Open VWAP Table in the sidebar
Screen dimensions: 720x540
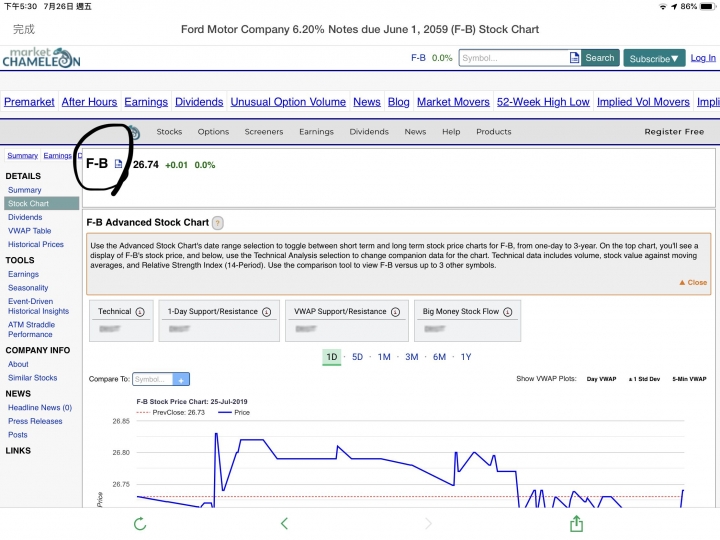pyautogui.click(x=29, y=231)
